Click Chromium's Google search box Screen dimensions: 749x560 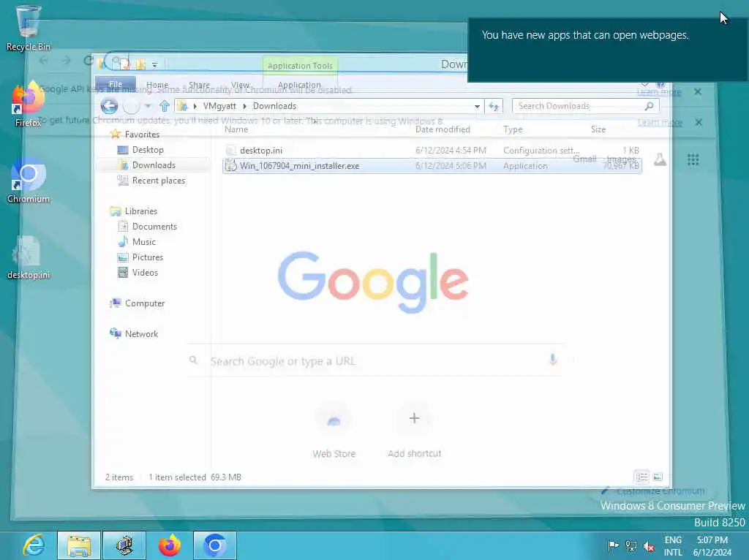(375, 360)
